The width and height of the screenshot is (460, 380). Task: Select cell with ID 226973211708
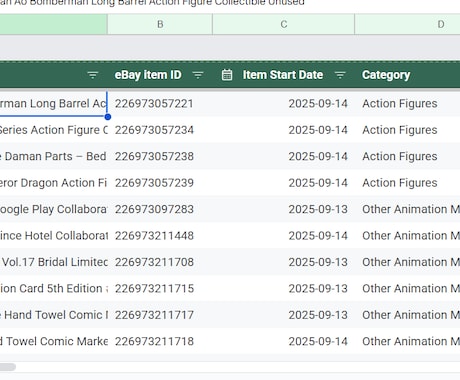(x=160, y=262)
